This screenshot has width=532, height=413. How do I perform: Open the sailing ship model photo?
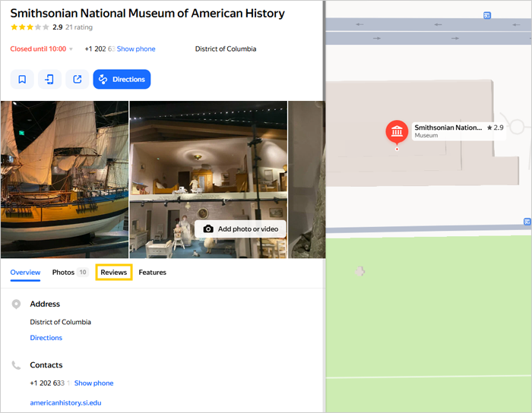[x=65, y=180]
